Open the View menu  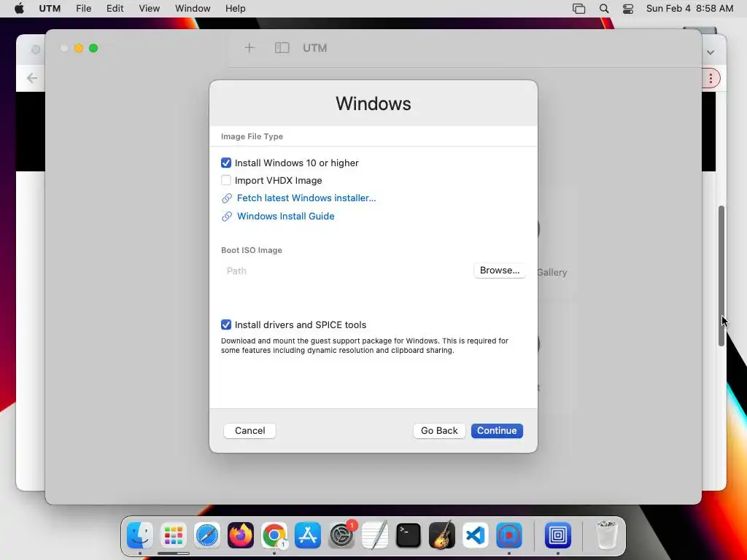tap(149, 9)
